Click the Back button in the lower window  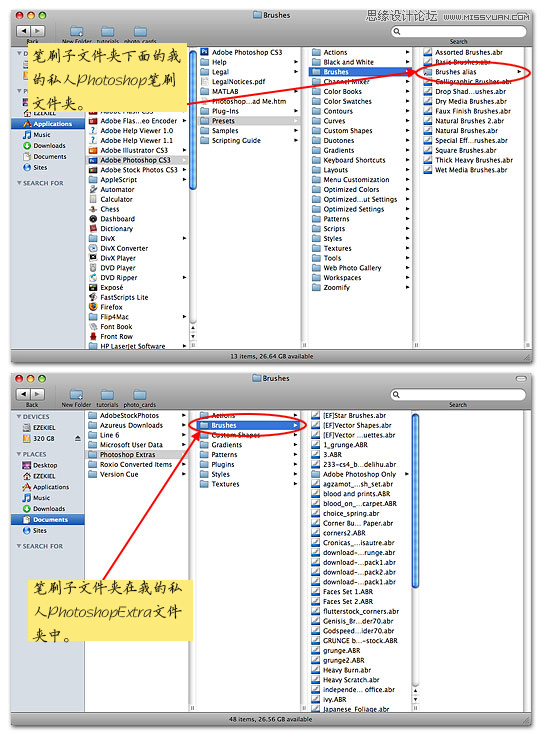tap(24, 394)
